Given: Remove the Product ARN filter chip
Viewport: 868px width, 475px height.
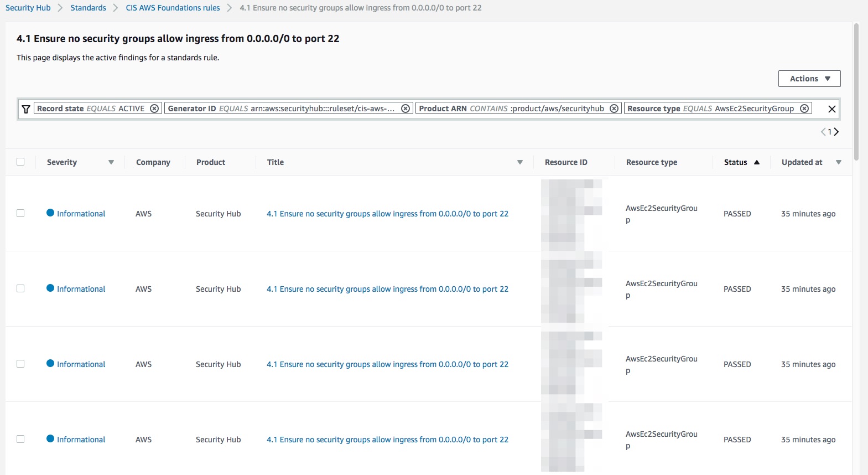Looking at the screenshot, I should tap(614, 109).
